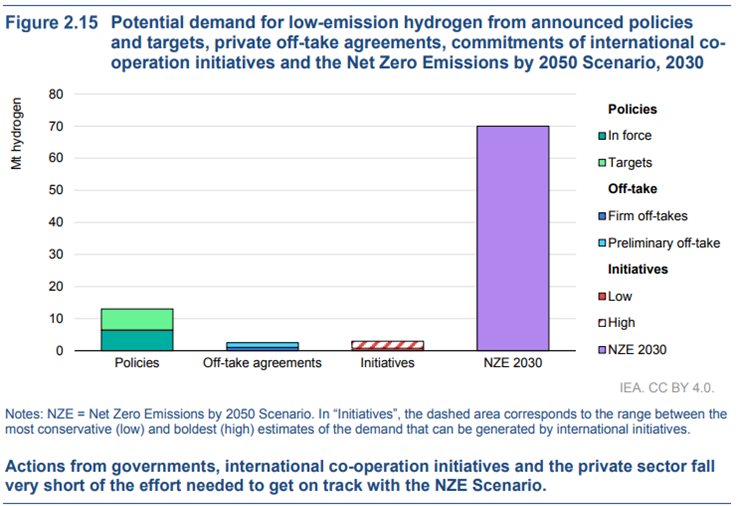738x506 pixels.
Task: Click the red Low legend swatch
Action: (x=602, y=296)
